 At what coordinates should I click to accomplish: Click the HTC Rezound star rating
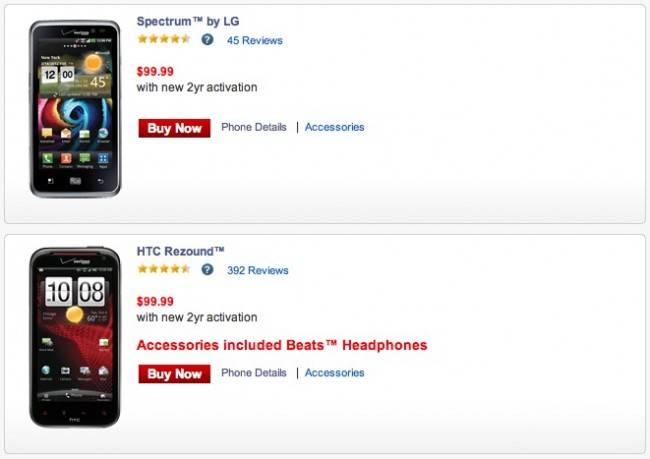click(164, 269)
